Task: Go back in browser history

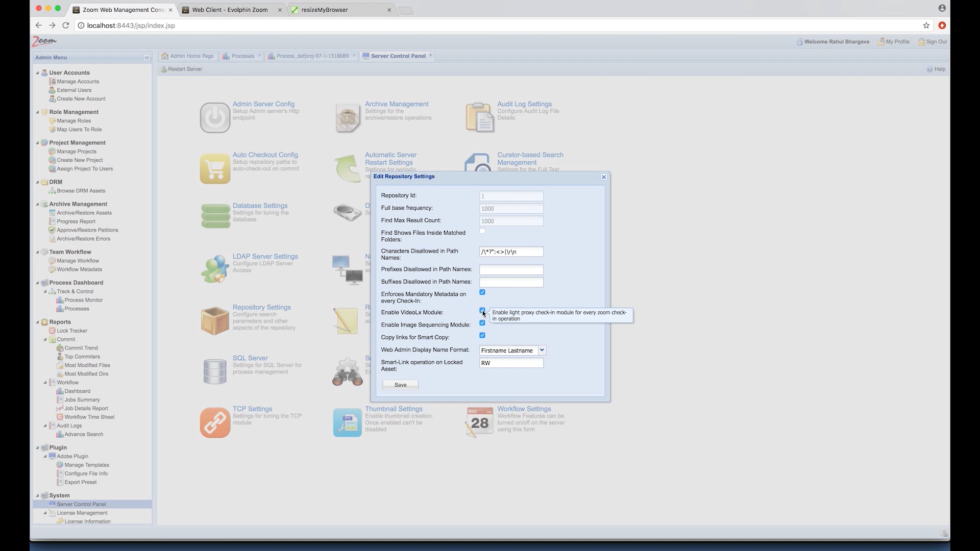Action: [38, 26]
